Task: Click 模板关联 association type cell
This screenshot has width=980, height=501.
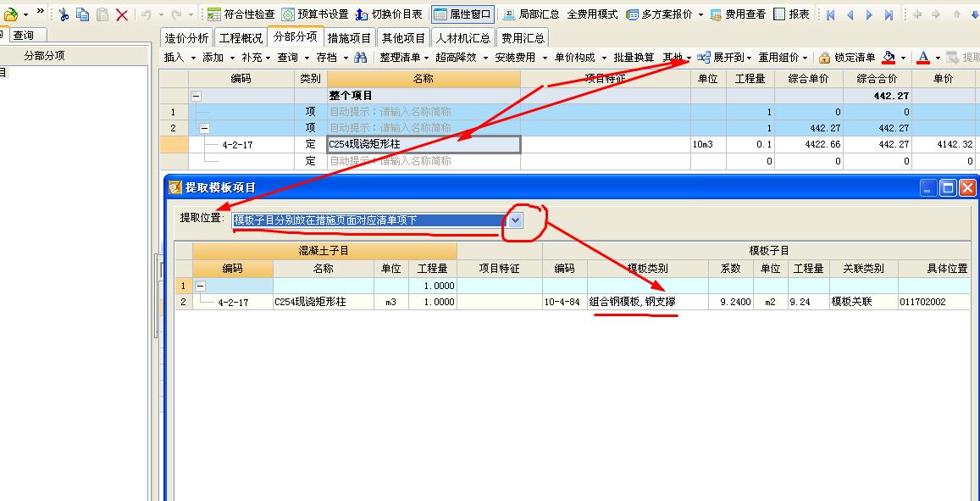Action: (863, 302)
